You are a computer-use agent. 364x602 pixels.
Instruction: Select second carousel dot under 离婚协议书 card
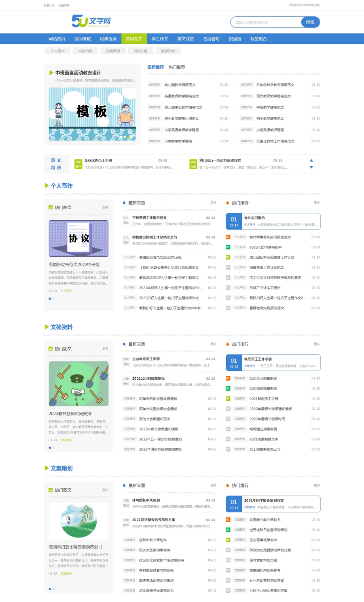(x=53, y=299)
